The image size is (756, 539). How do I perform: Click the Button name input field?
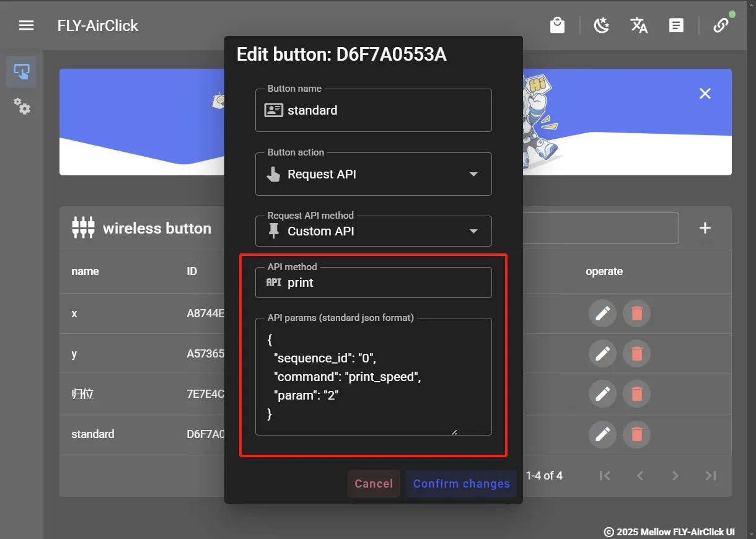point(384,111)
